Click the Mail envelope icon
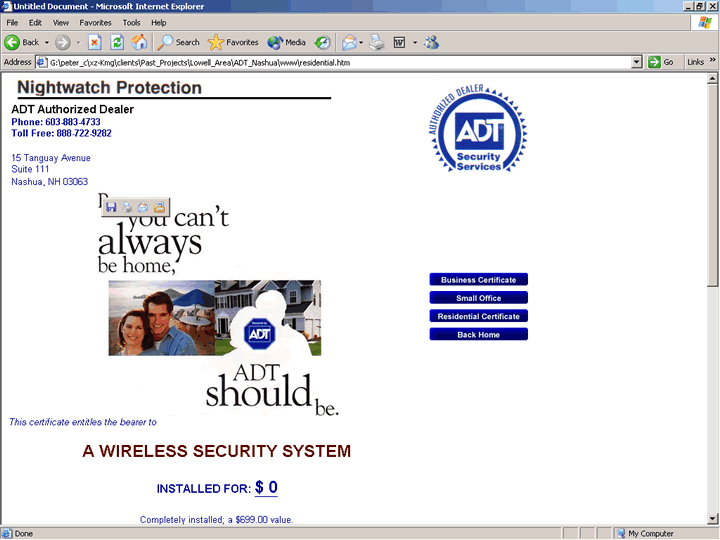The width and height of the screenshot is (720, 540). coord(349,43)
